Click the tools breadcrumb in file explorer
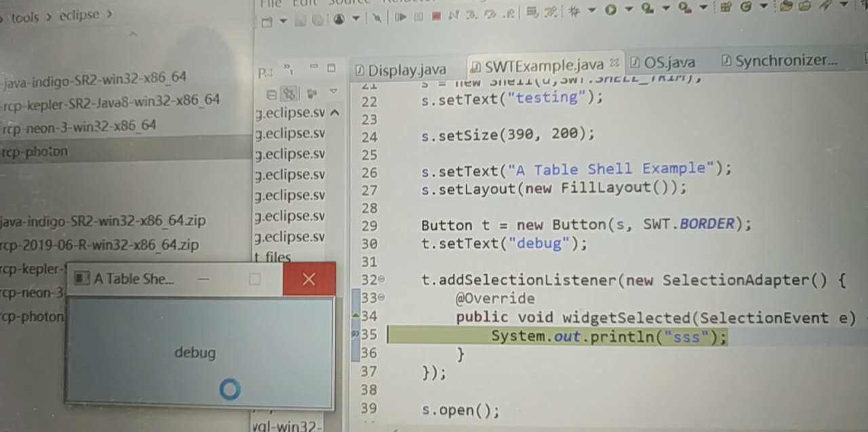This screenshot has width=868, height=432. coord(25,17)
